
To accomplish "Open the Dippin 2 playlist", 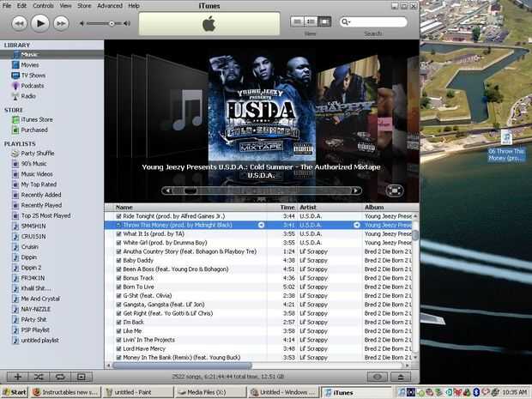I will [31, 268].
